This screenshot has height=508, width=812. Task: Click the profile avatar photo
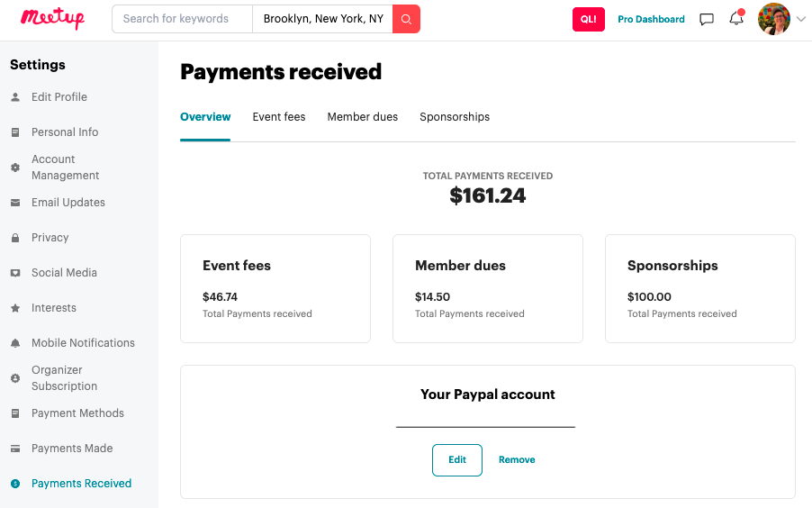tap(773, 19)
